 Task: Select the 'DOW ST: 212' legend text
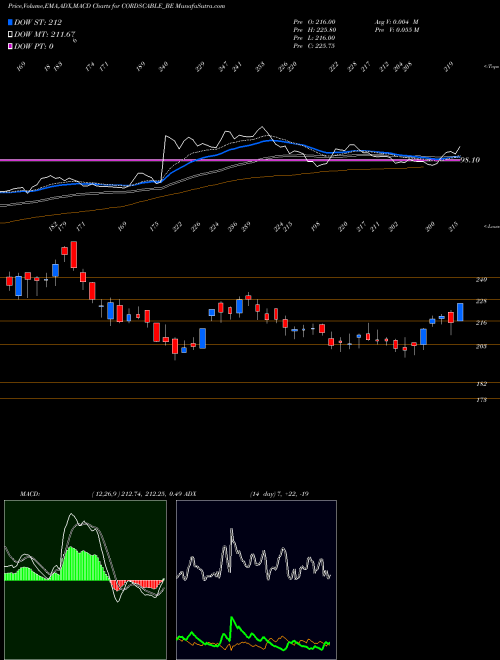pyautogui.click(x=38, y=22)
